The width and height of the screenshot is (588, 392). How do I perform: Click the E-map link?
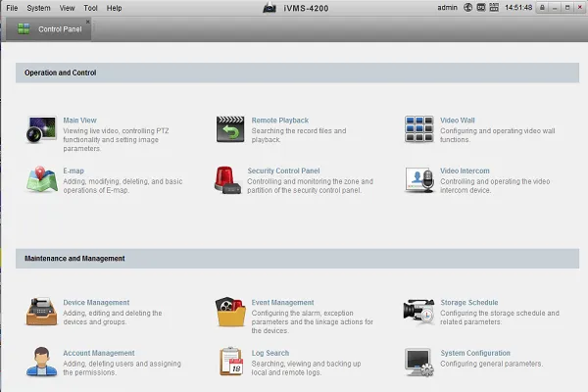(x=73, y=171)
